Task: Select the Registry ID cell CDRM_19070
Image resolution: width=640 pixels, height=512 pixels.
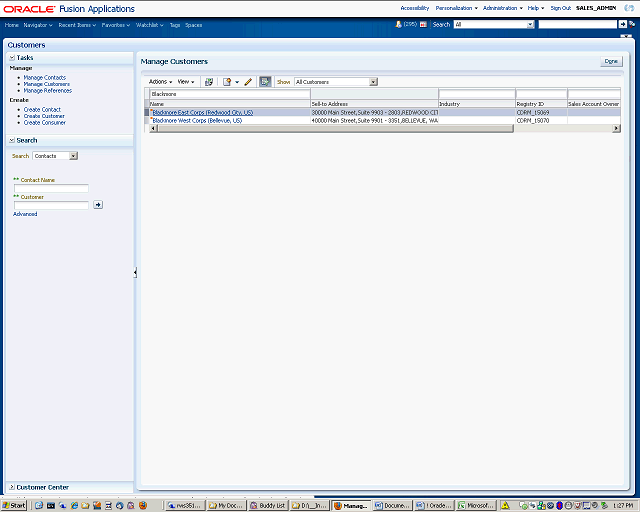Action: [x=541, y=120]
